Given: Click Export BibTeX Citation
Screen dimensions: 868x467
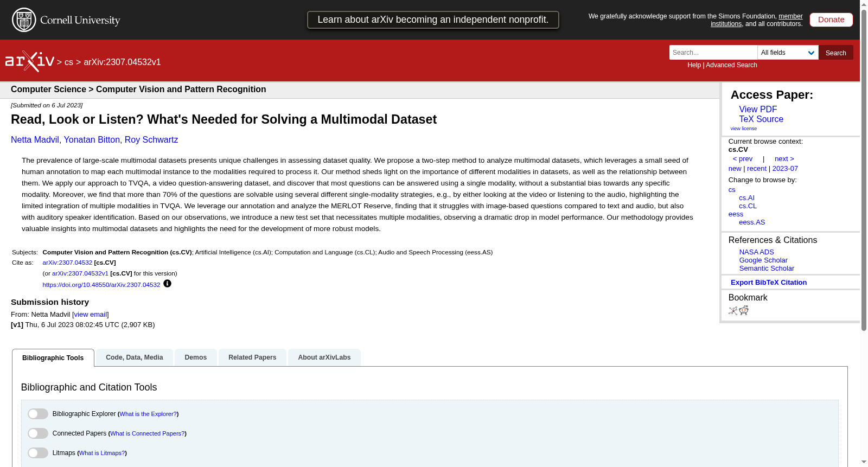Looking at the screenshot, I should pyautogui.click(x=769, y=283).
